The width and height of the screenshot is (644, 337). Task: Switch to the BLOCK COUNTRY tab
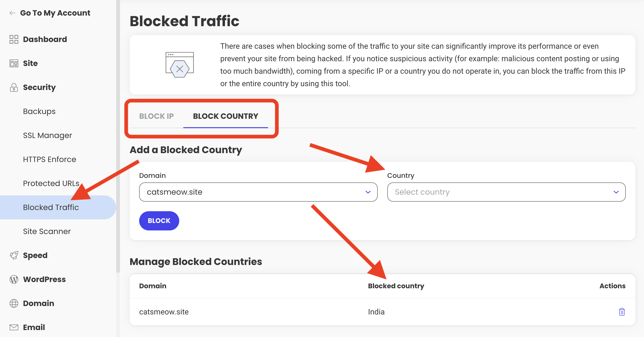[225, 116]
